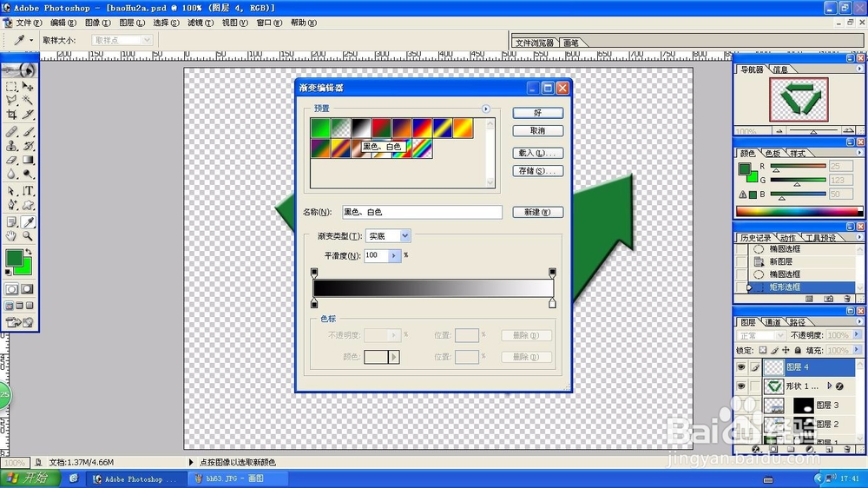This screenshot has height=488, width=868.
Task: Select the Polygonal Lasso tool
Action: [x=11, y=100]
